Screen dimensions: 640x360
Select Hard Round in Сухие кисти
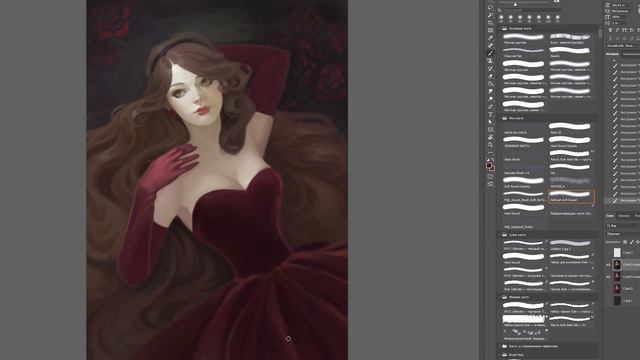(x=524, y=258)
